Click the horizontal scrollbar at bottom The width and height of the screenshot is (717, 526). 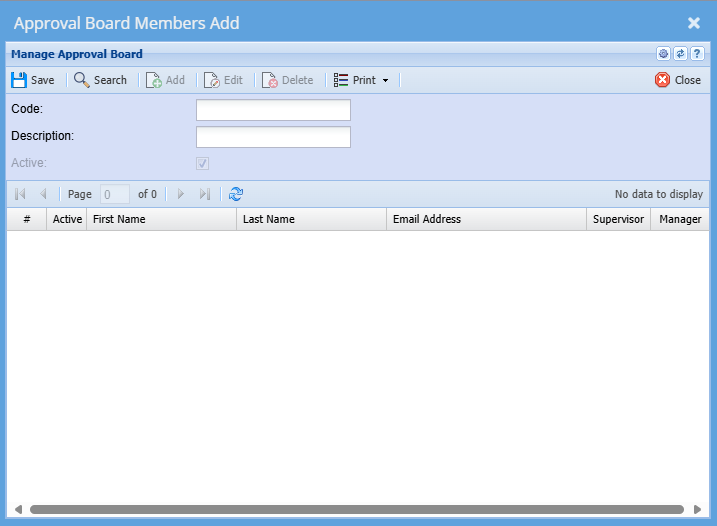coord(356,509)
